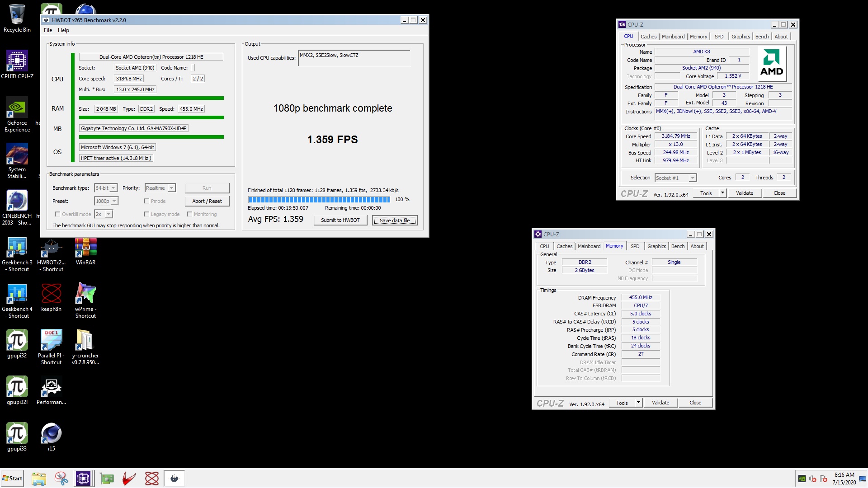
Task: Launch gpupi32 desktop icon
Action: tap(17, 344)
